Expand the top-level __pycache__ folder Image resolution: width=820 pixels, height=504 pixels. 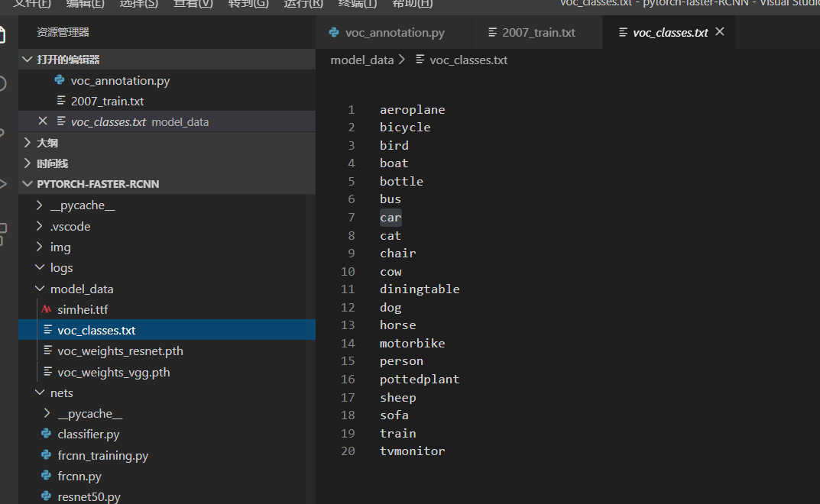coord(40,205)
